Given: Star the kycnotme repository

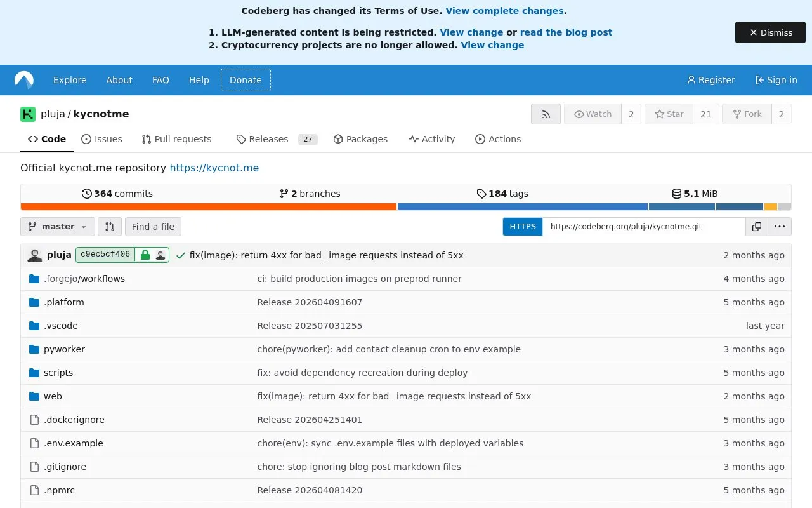Looking at the screenshot, I should 669,114.
